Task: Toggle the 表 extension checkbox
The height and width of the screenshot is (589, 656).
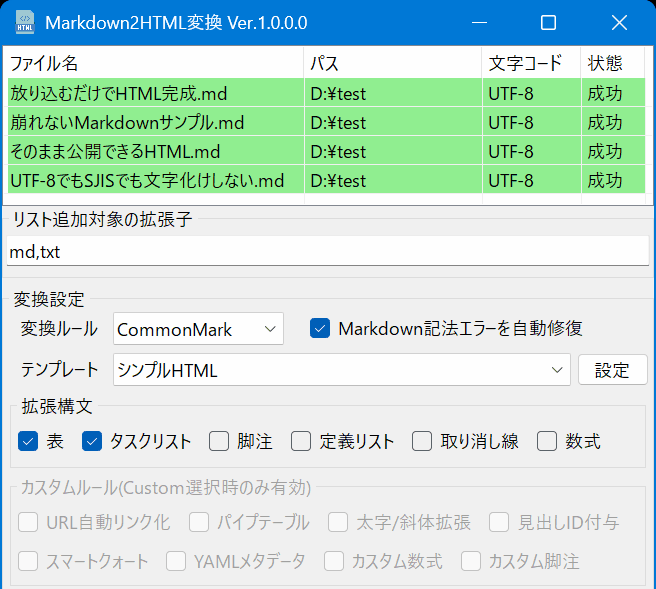Action: (28, 441)
